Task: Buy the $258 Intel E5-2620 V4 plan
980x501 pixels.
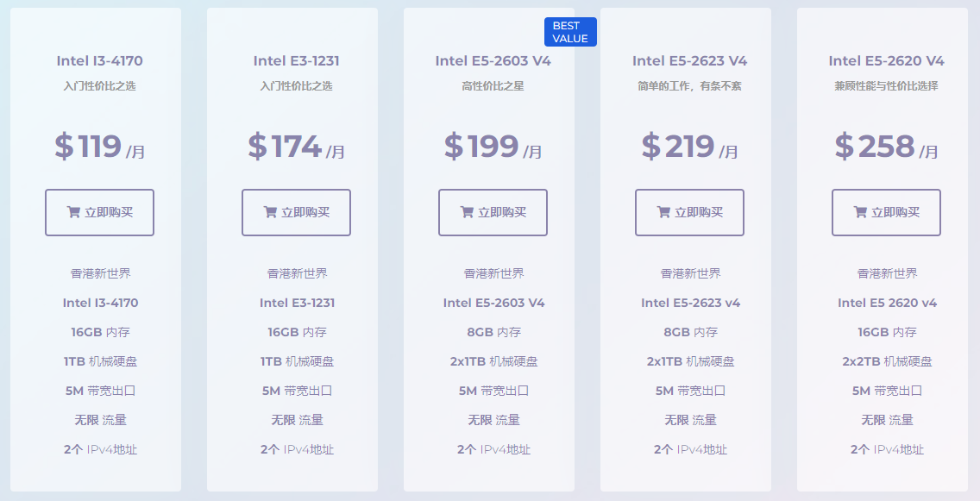Action: coord(886,212)
